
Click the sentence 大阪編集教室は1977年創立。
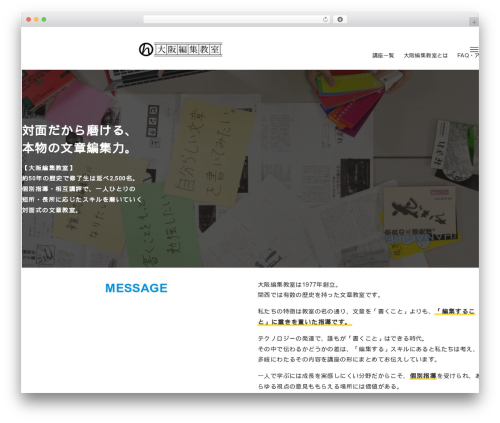coord(298,285)
